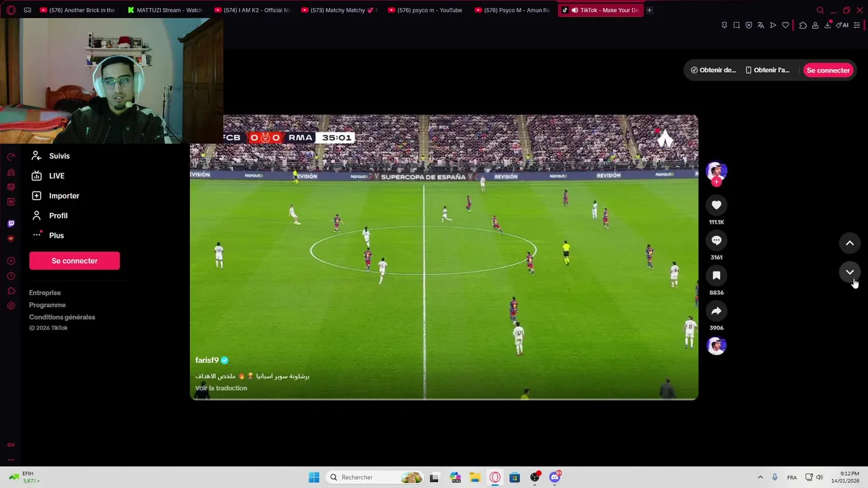Switch the FRA input language indicator

(791, 477)
